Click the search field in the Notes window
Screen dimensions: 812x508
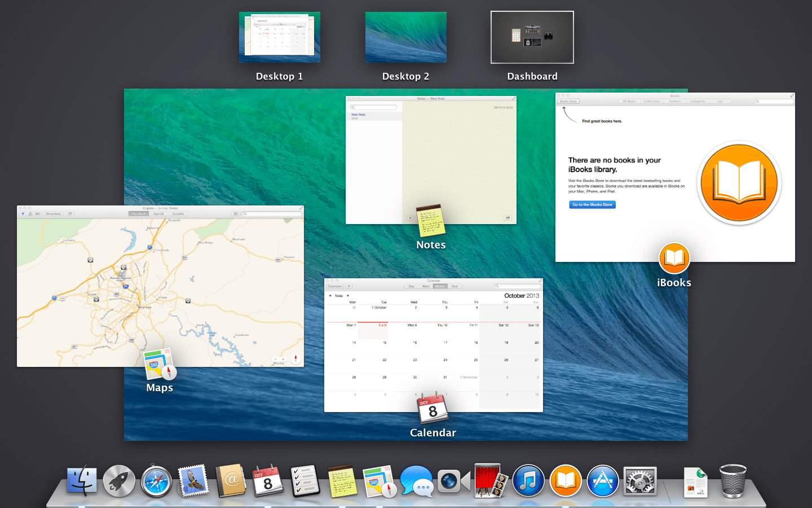click(x=374, y=107)
